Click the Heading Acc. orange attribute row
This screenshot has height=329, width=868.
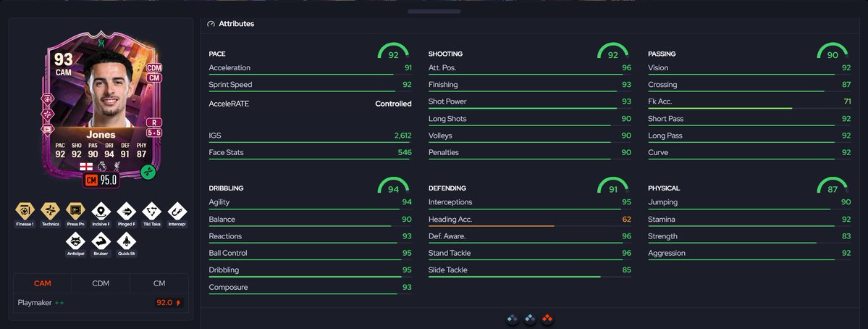point(530,220)
